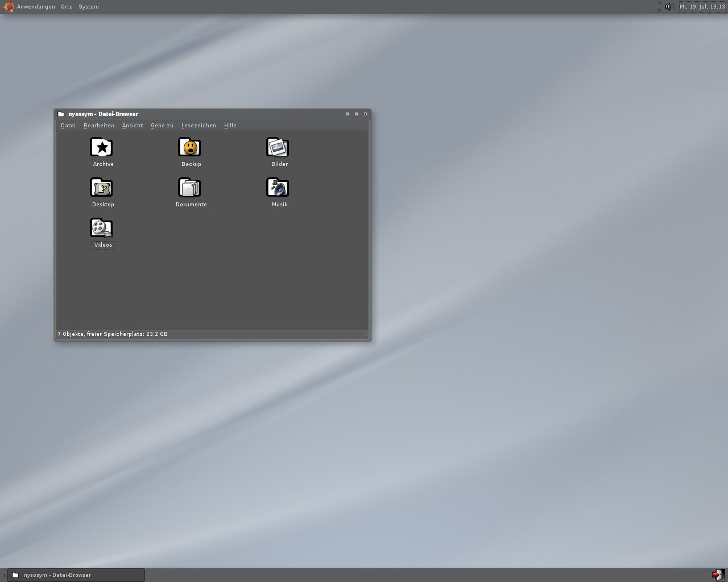Open the Bearbeiten menu
The image size is (728, 582).
tap(99, 126)
